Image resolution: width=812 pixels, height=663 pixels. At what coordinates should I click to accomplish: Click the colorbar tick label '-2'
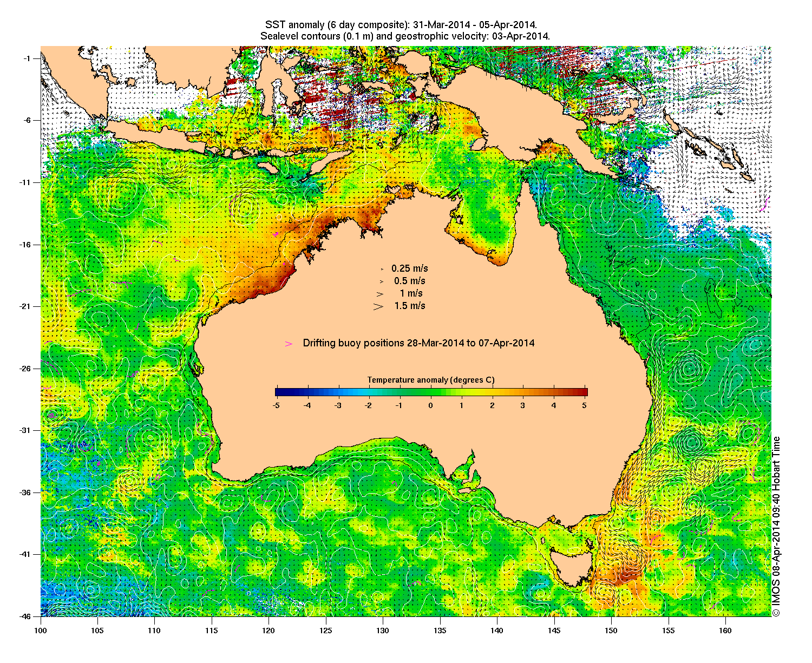pos(369,405)
